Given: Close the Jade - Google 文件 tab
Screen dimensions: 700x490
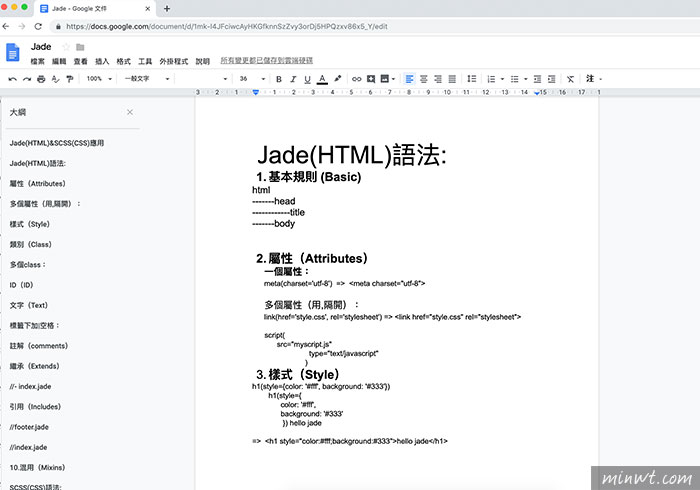Looking at the screenshot, I should tap(148, 8).
